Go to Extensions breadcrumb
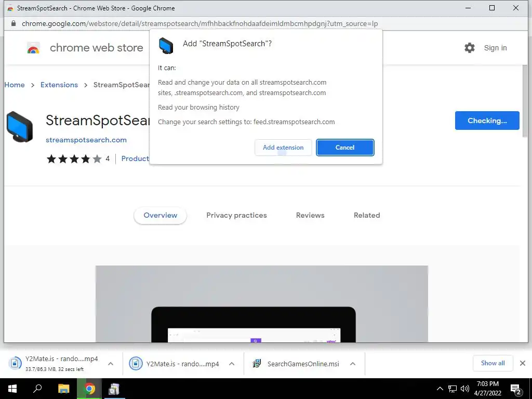The image size is (532, 399). click(x=59, y=85)
